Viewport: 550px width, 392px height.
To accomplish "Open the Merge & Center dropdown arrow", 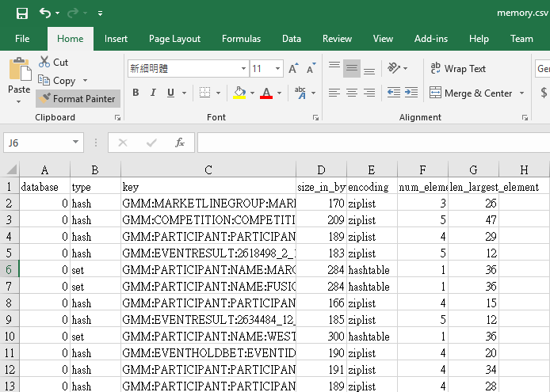I will click(521, 93).
